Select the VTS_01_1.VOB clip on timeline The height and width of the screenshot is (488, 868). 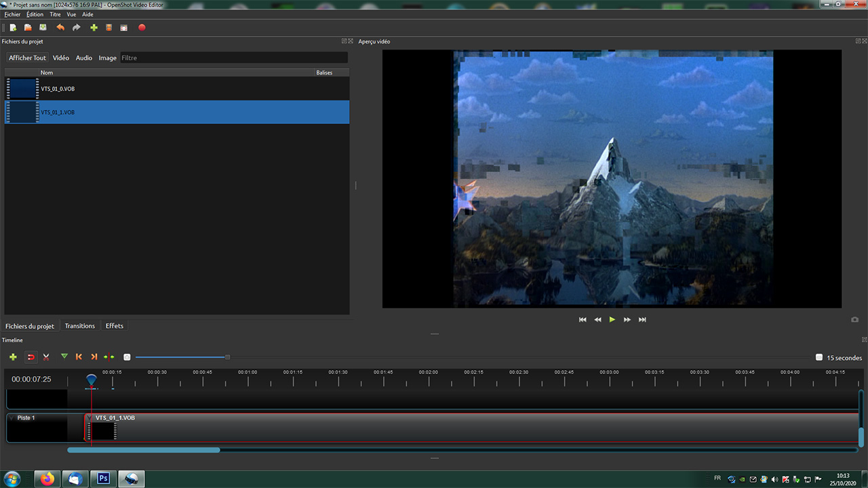471,428
